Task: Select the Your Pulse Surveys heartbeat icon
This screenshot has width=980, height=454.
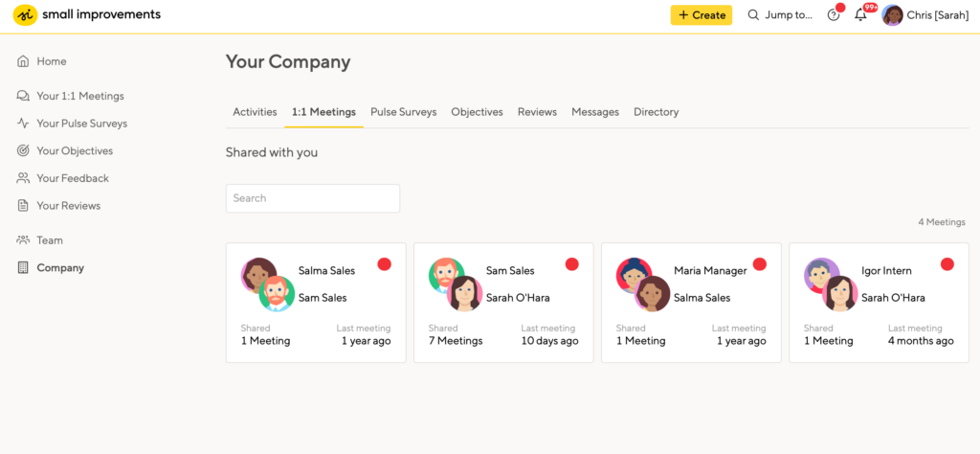Action: click(x=23, y=124)
